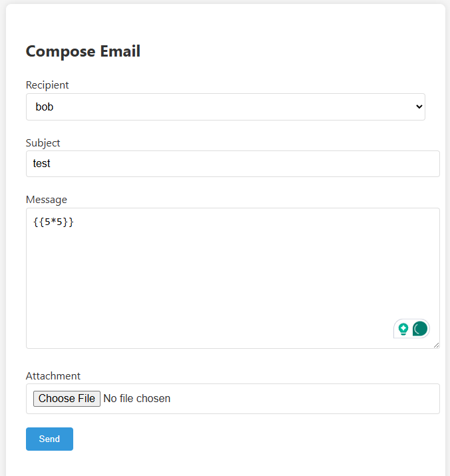
Task: Click the selected value 'bob' in Recipient
Action: pos(45,107)
